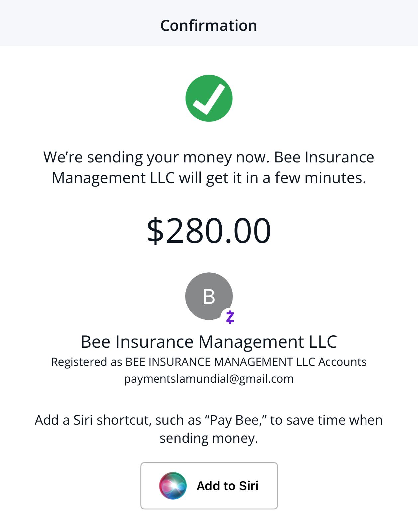Tap the gray B recipient avatar

click(x=208, y=296)
